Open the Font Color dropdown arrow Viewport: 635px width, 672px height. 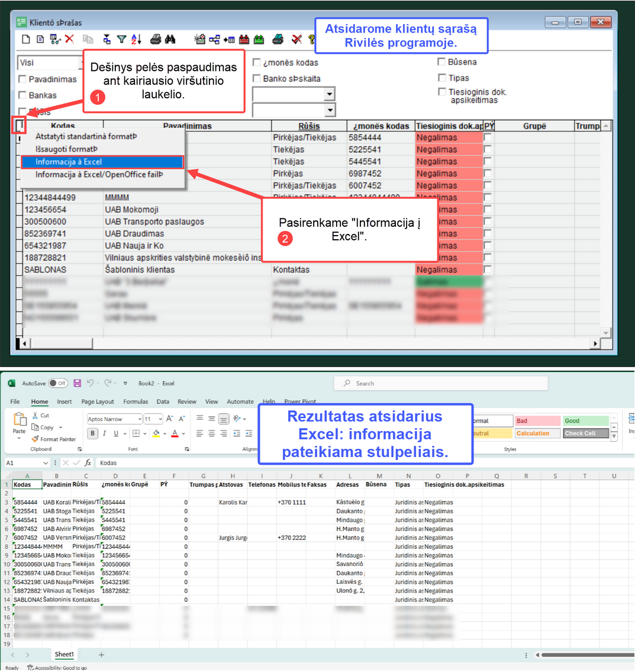coord(183,434)
